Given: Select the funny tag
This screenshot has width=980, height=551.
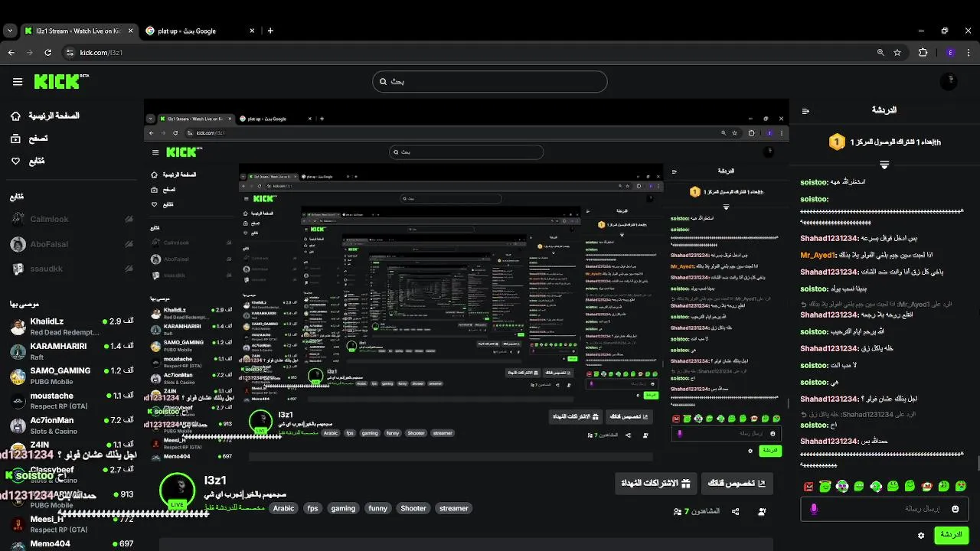Looking at the screenshot, I should [377, 508].
